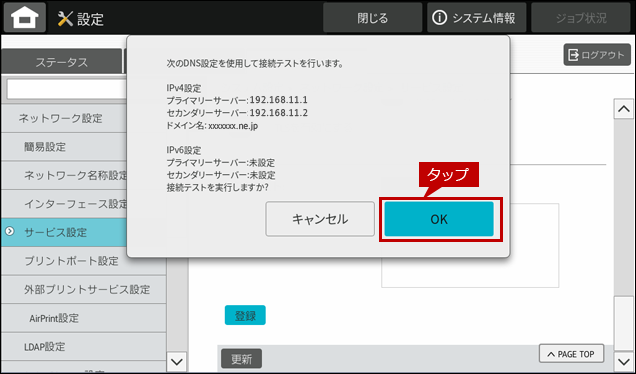The image size is (636, 374).
Task: Switch to the ステータス tab
Action: click(61, 62)
